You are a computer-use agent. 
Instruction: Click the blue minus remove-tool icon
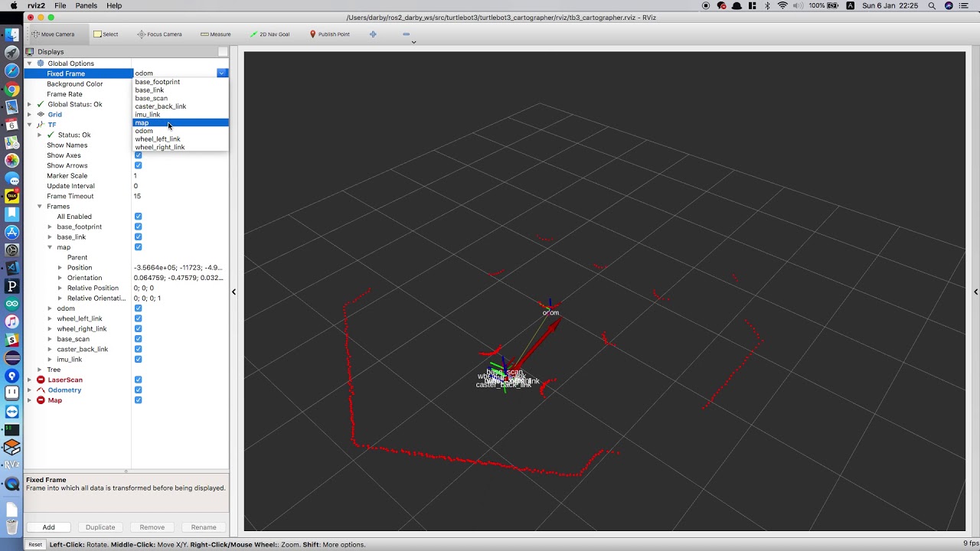point(406,34)
